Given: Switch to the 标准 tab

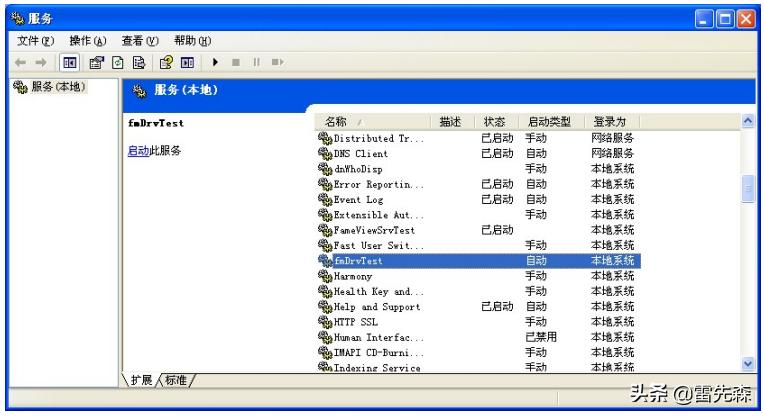Looking at the screenshot, I should point(176,380).
